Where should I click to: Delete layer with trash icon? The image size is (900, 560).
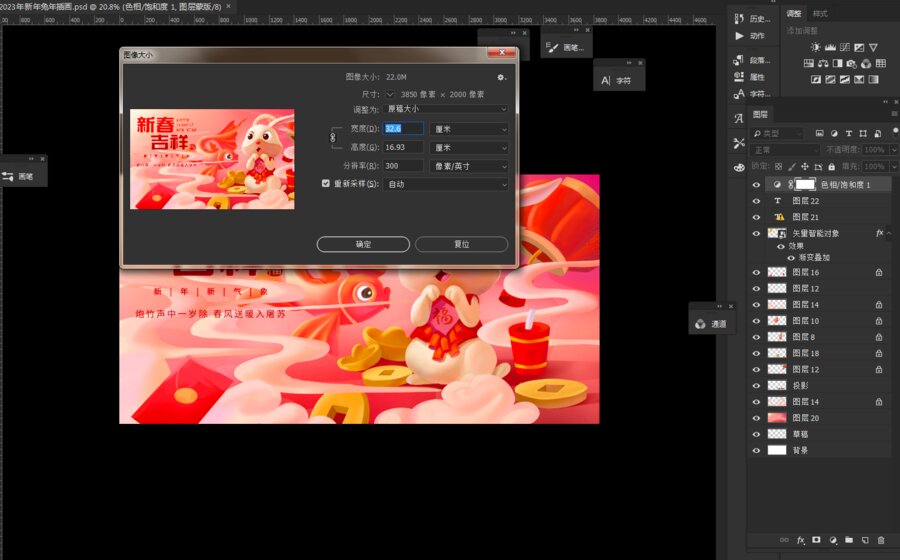tap(881, 540)
